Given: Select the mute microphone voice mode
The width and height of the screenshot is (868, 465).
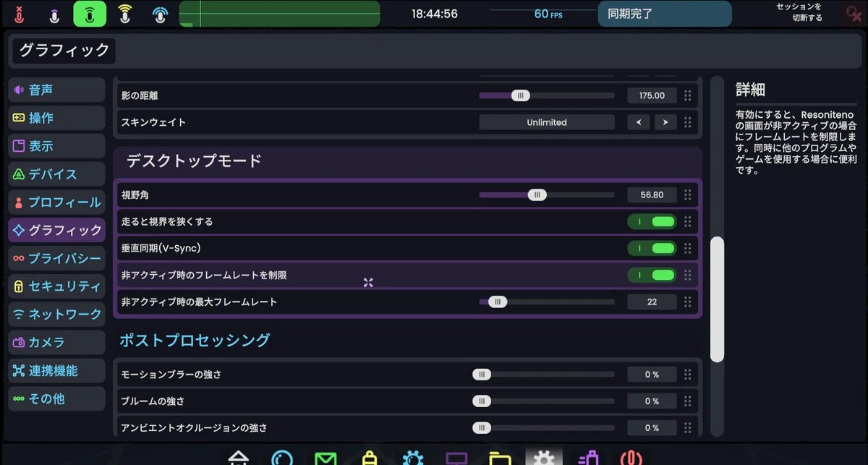Looking at the screenshot, I should click(x=20, y=14).
